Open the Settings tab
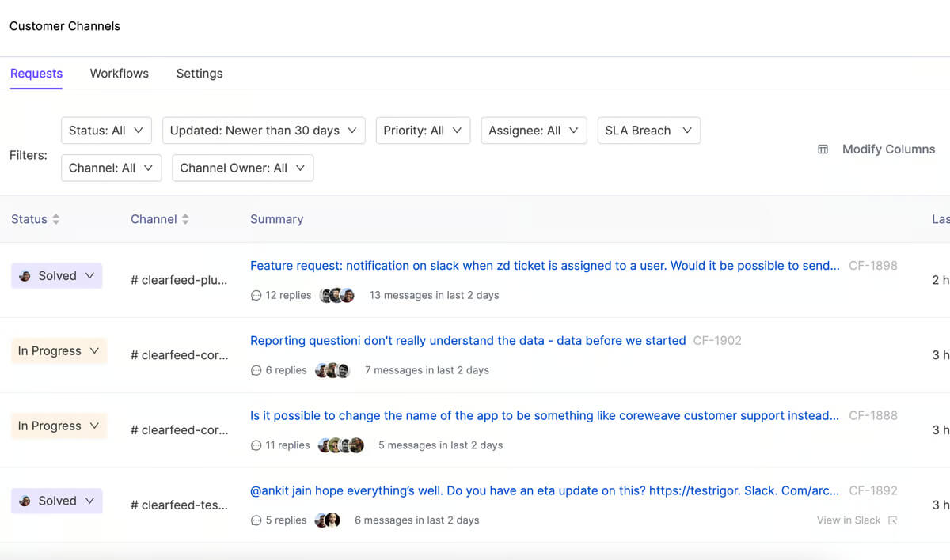 click(199, 74)
